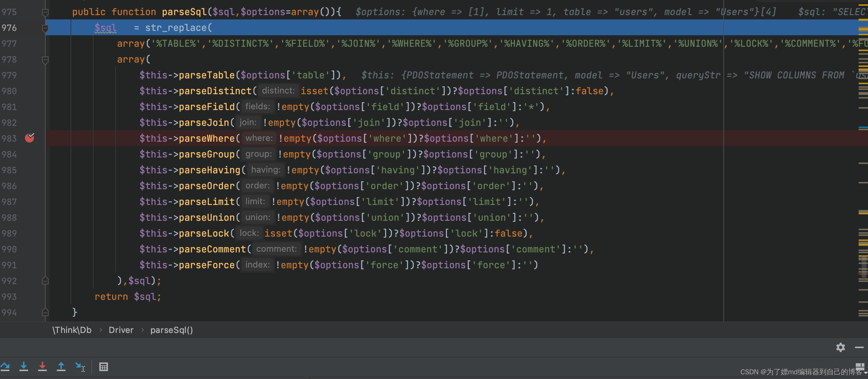868x379 pixels.
Task: Click the inline $options debug value on line 975
Action: [566, 12]
